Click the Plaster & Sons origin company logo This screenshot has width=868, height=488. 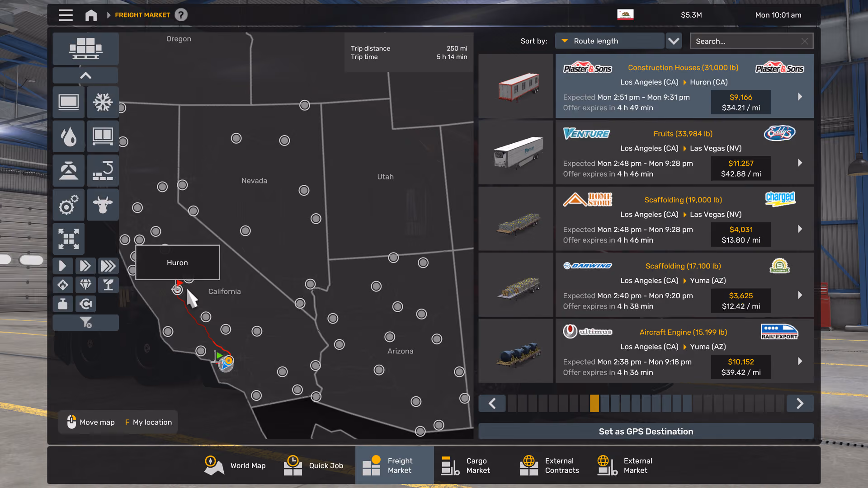point(587,68)
